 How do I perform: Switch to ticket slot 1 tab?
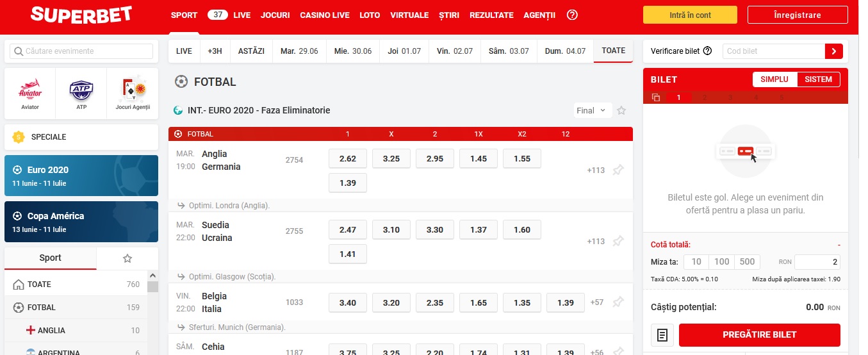click(679, 97)
